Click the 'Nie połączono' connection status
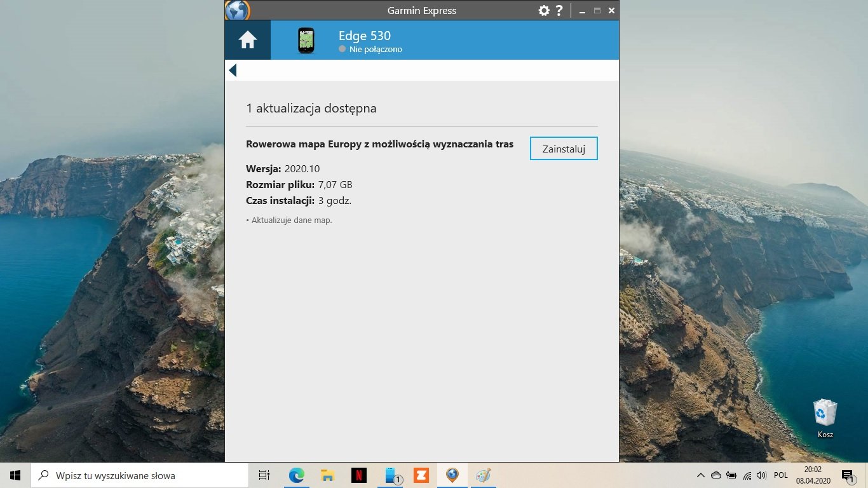This screenshot has height=488, width=868. 370,49
